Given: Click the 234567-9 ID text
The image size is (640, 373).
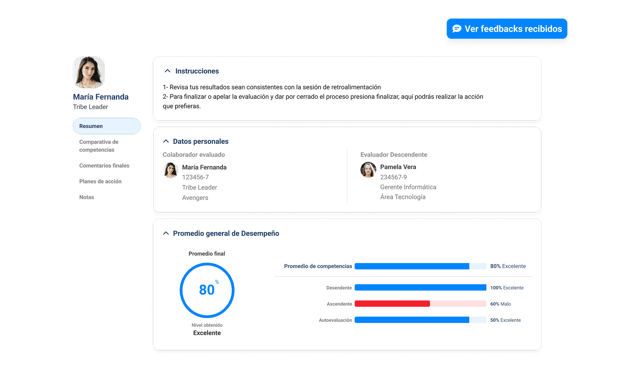Looking at the screenshot, I should [x=393, y=177].
